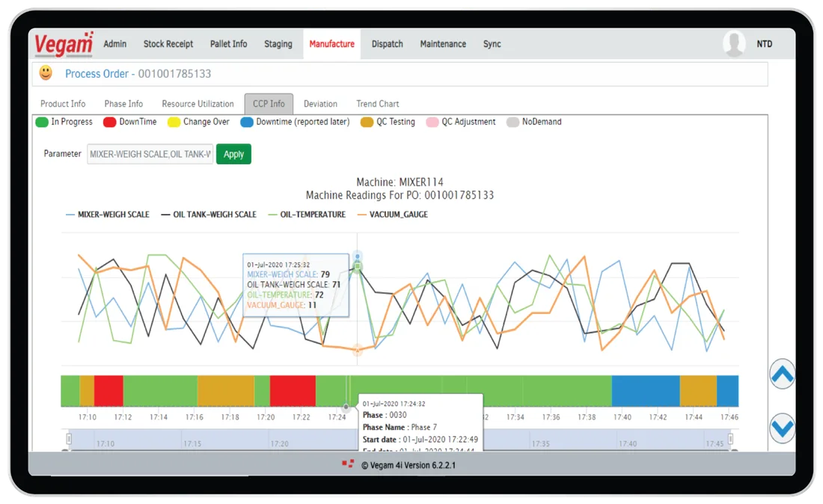This screenshot has height=504, width=823.
Task: Click the red Vegam footer logo
Action: tap(347, 464)
